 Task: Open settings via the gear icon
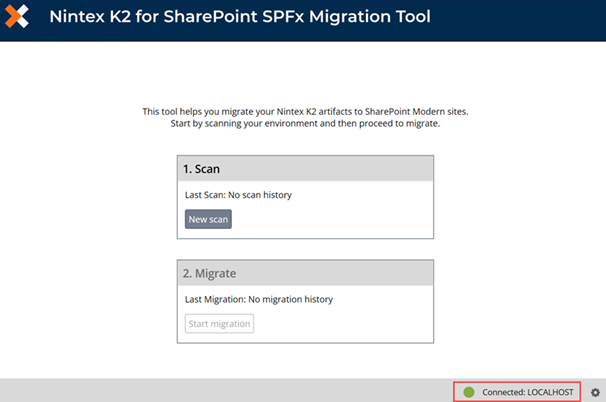595,392
